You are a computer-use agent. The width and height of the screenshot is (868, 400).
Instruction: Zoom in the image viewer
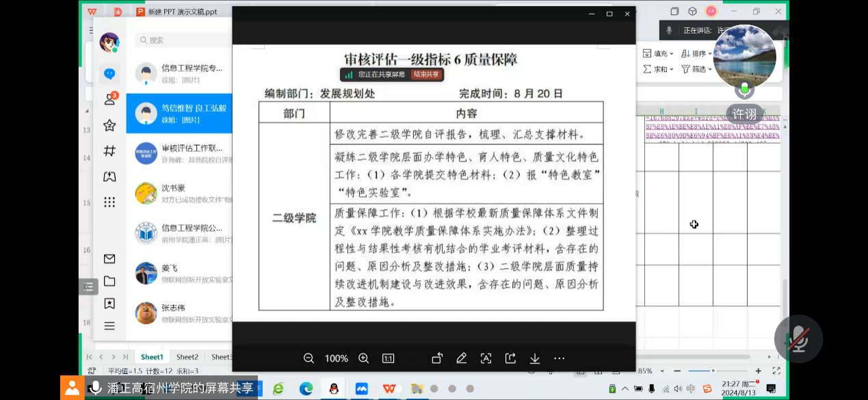[x=364, y=358]
